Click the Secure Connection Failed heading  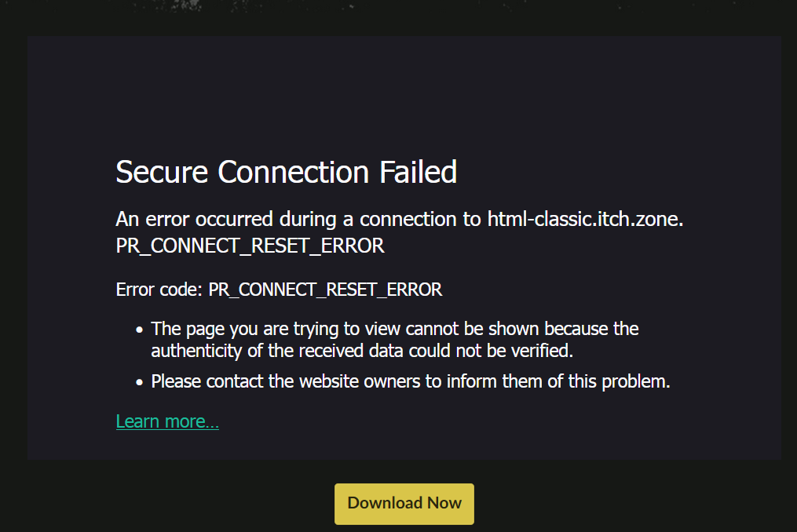[286, 172]
